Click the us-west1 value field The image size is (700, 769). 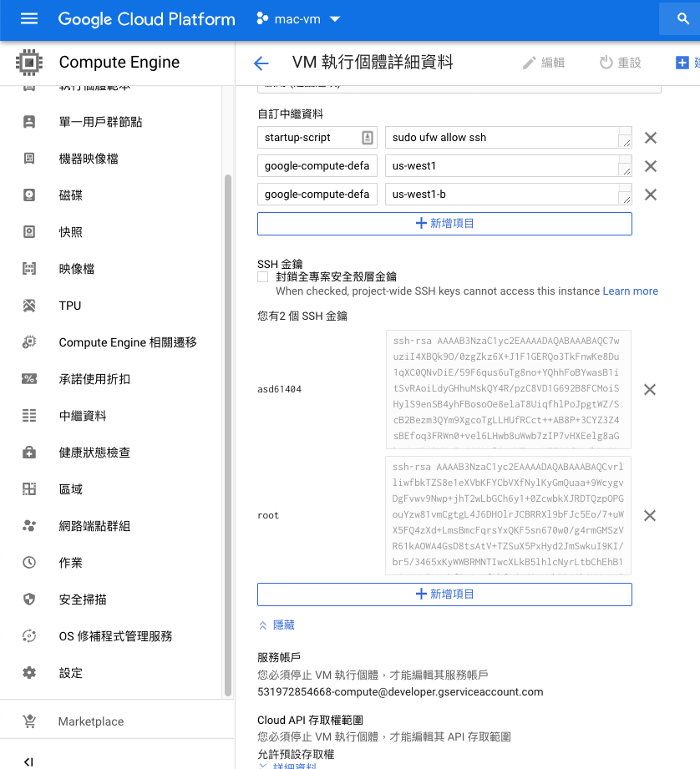point(508,166)
